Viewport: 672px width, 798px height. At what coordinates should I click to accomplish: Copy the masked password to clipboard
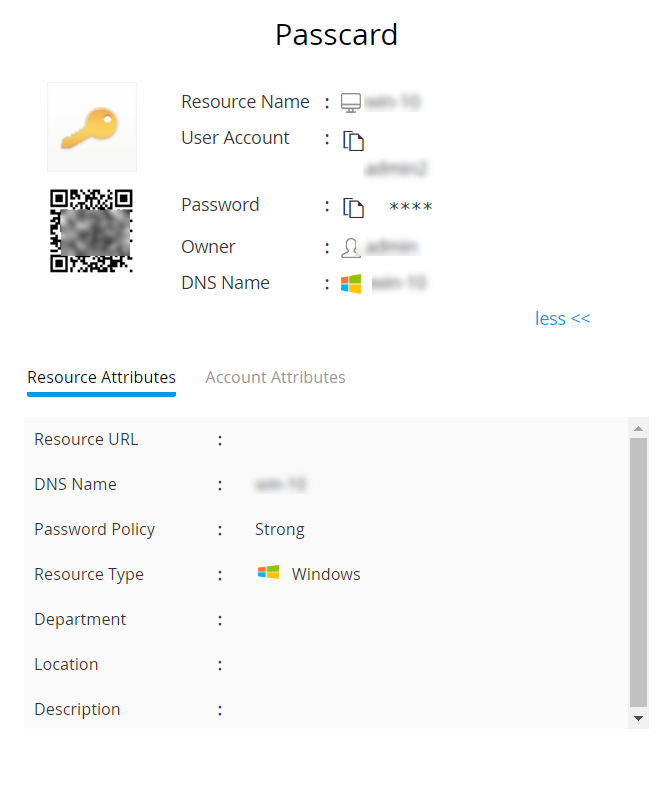[352, 207]
